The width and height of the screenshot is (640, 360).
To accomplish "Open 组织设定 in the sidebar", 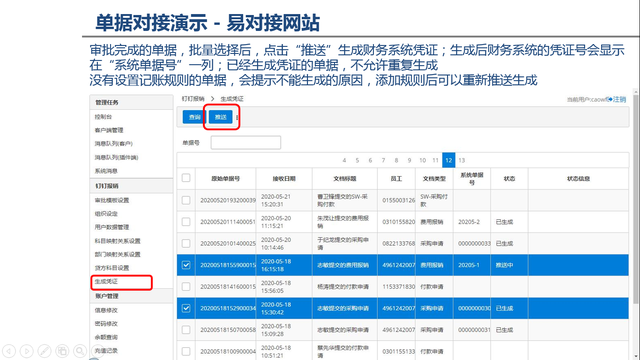I will pos(106,214).
